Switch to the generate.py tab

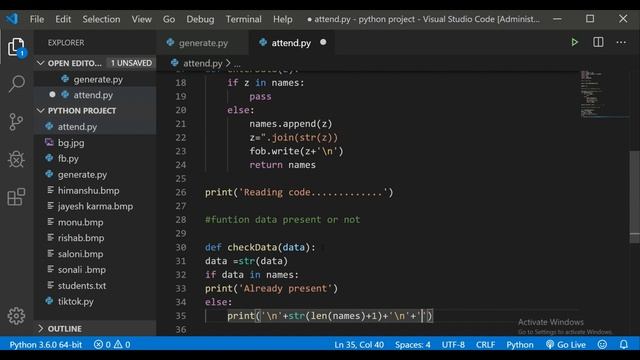(x=202, y=43)
